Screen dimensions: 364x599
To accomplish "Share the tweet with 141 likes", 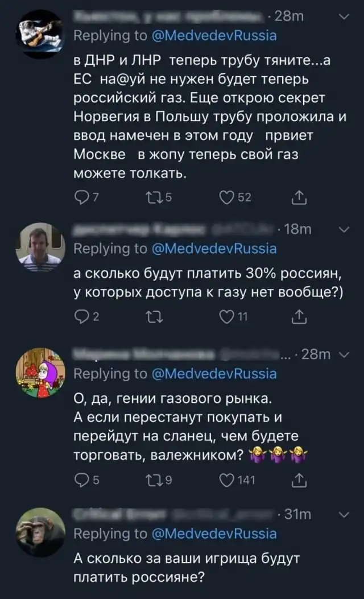I will (299, 480).
